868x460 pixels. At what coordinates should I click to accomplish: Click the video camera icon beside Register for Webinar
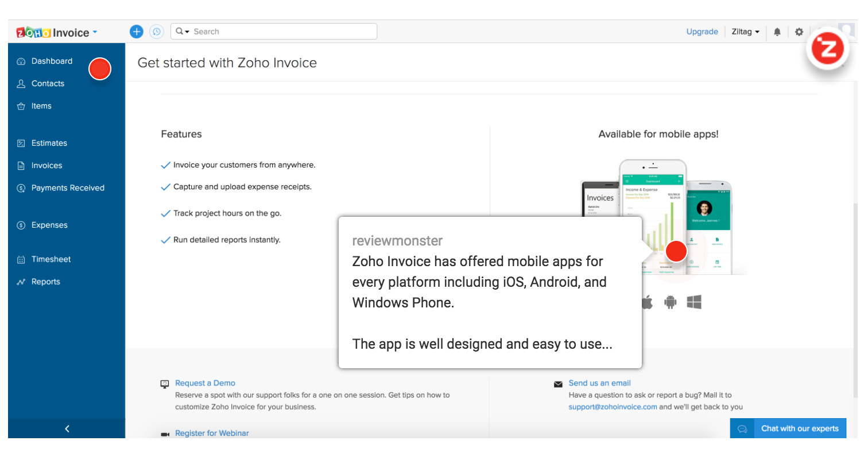(x=165, y=434)
